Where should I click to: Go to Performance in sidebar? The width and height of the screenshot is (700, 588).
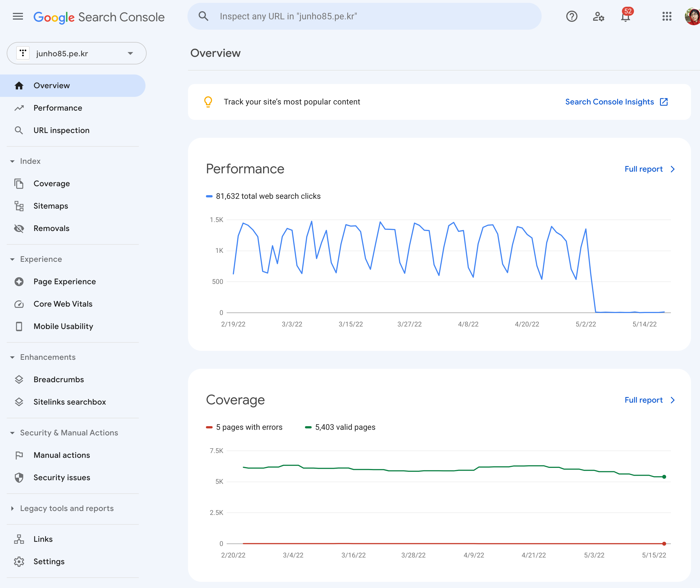coord(58,108)
